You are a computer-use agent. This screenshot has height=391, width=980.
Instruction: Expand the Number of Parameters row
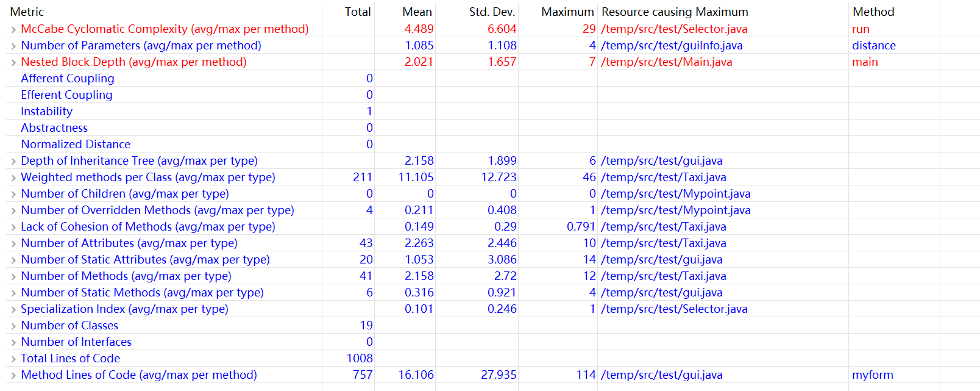click(13, 46)
